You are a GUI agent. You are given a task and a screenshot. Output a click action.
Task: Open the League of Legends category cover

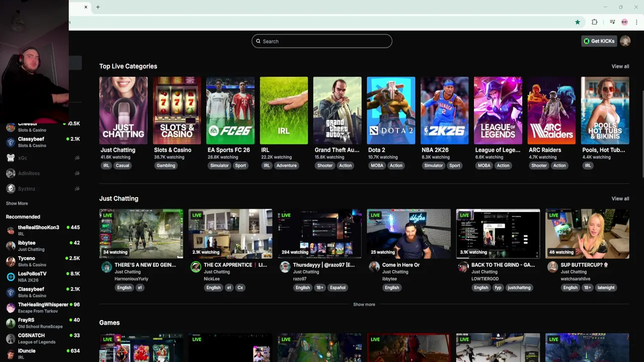(x=498, y=111)
